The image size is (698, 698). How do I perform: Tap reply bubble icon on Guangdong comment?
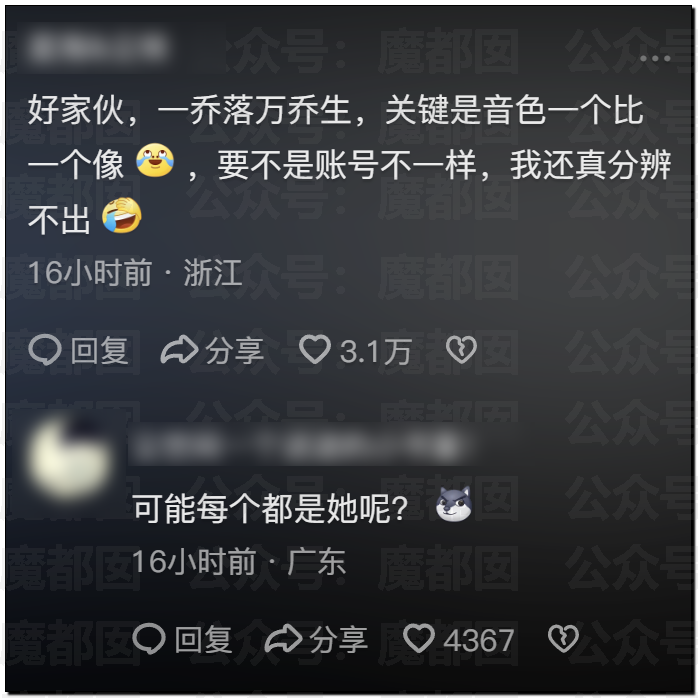click(149, 639)
